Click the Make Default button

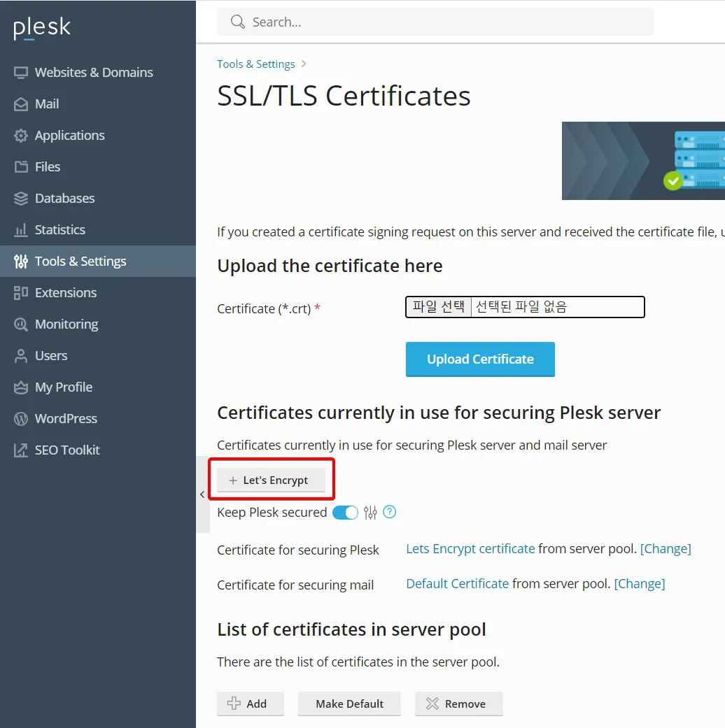pyautogui.click(x=349, y=704)
